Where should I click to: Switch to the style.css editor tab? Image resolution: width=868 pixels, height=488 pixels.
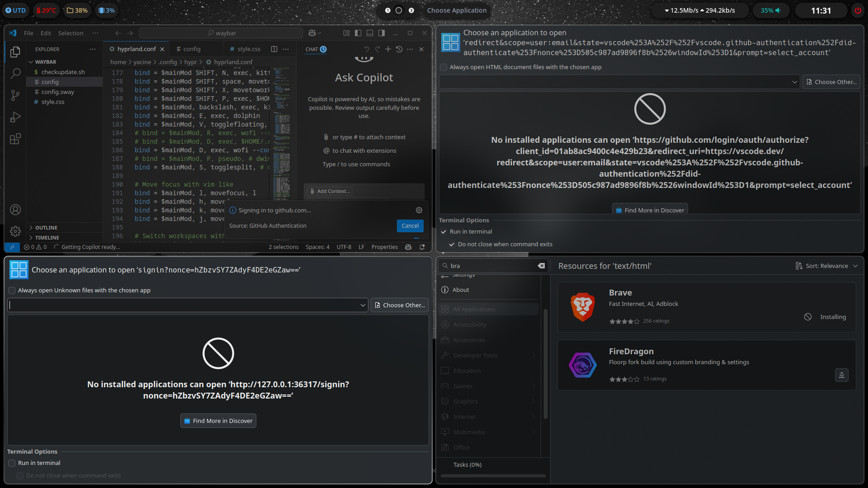click(245, 49)
